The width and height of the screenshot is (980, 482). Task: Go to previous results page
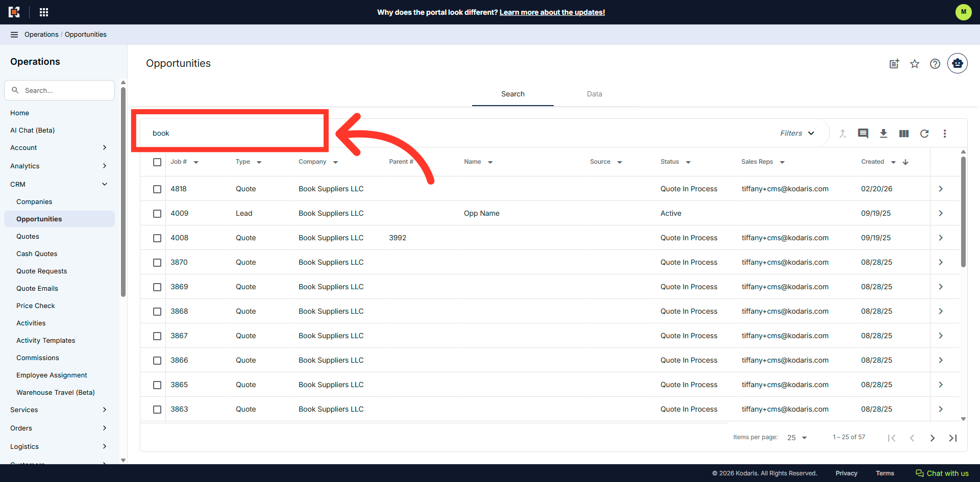pyautogui.click(x=912, y=438)
